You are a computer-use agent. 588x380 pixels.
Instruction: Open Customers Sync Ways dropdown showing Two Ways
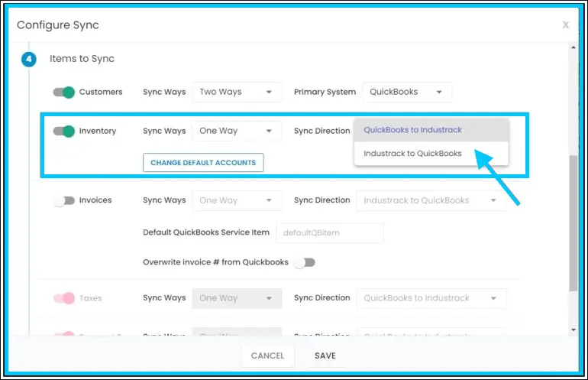[237, 92]
